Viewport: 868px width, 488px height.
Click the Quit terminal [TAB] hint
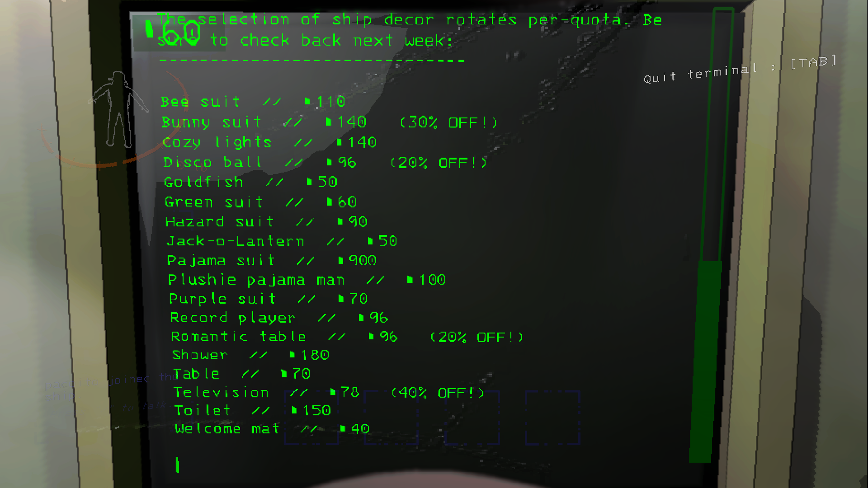pyautogui.click(x=741, y=69)
